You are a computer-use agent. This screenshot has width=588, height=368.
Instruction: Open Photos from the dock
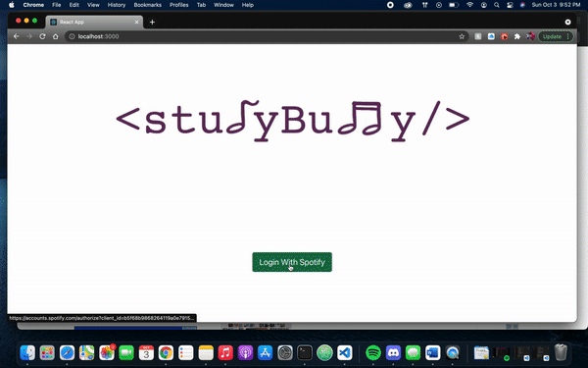(x=107, y=352)
